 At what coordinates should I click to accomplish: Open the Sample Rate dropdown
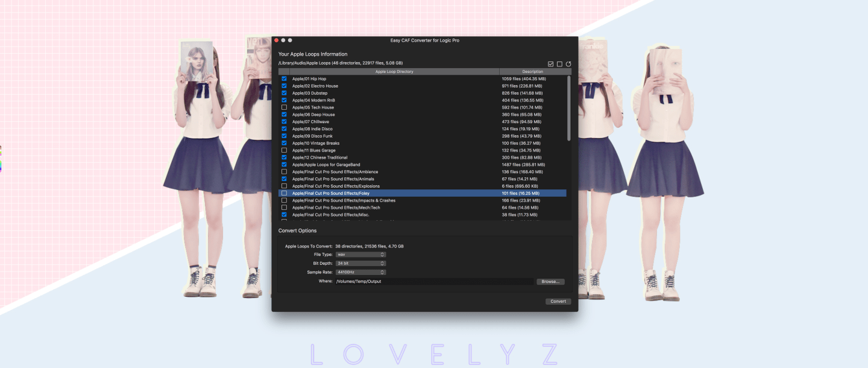360,272
